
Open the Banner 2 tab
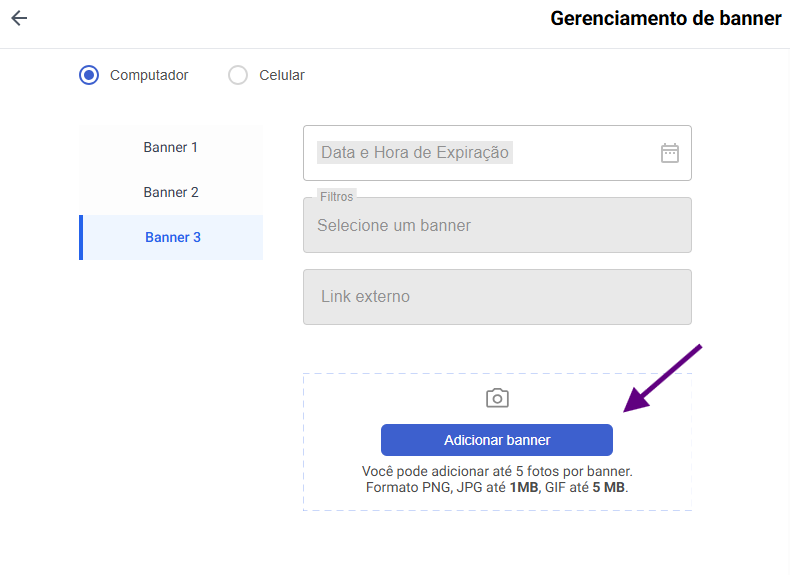coord(171,192)
